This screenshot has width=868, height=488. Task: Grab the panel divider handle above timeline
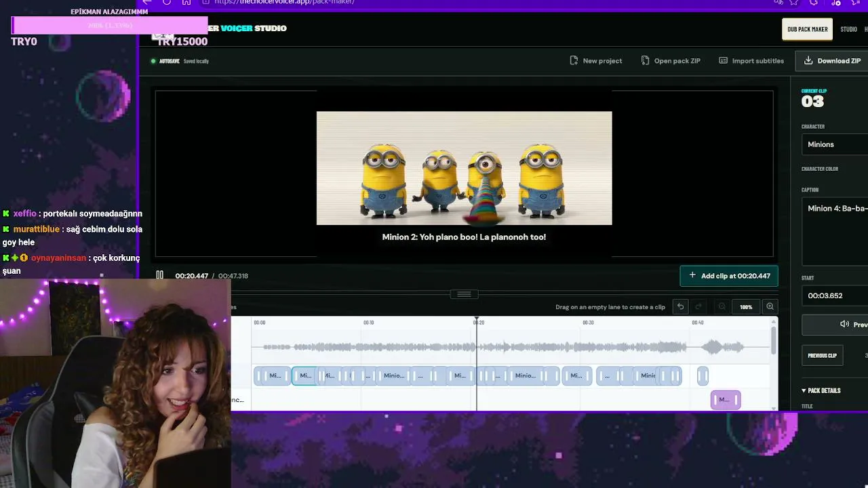(x=464, y=294)
